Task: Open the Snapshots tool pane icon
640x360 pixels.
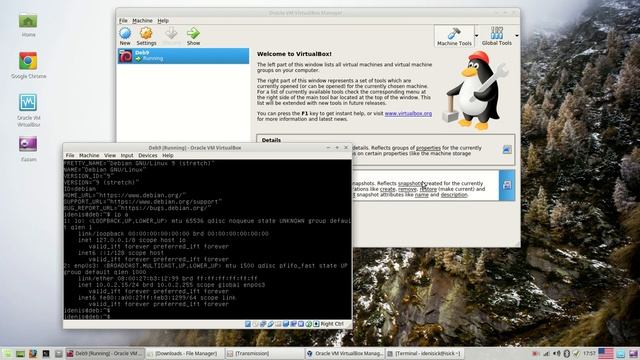Action: (x=507, y=185)
